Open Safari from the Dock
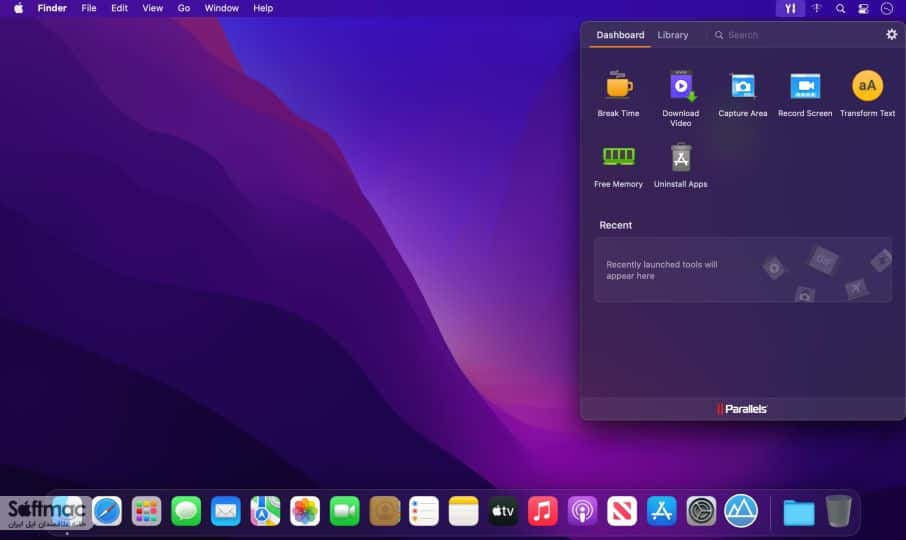 (x=107, y=511)
